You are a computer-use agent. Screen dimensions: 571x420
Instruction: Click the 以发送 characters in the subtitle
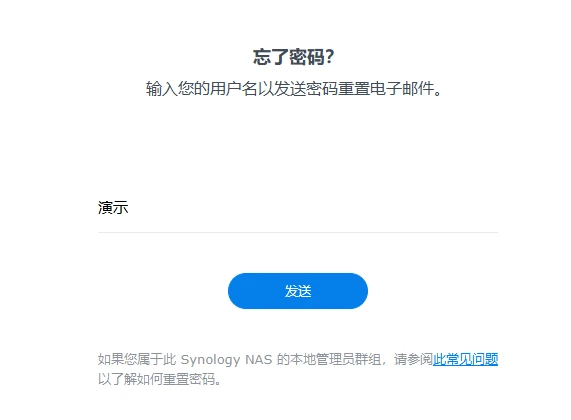[x=282, y=89]
